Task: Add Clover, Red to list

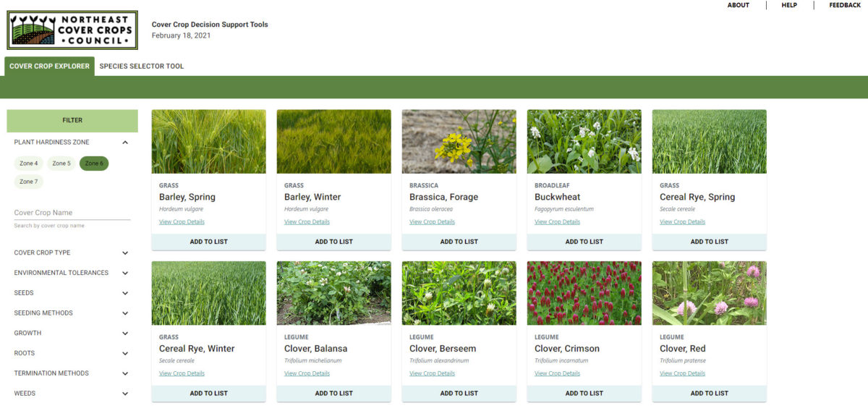Action: click(x=710, y=394)
